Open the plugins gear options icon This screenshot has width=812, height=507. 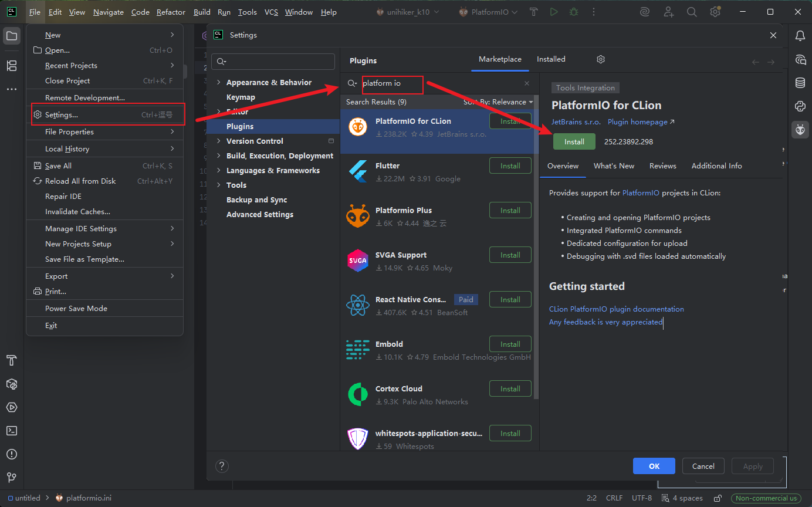(x=600, y=59)
